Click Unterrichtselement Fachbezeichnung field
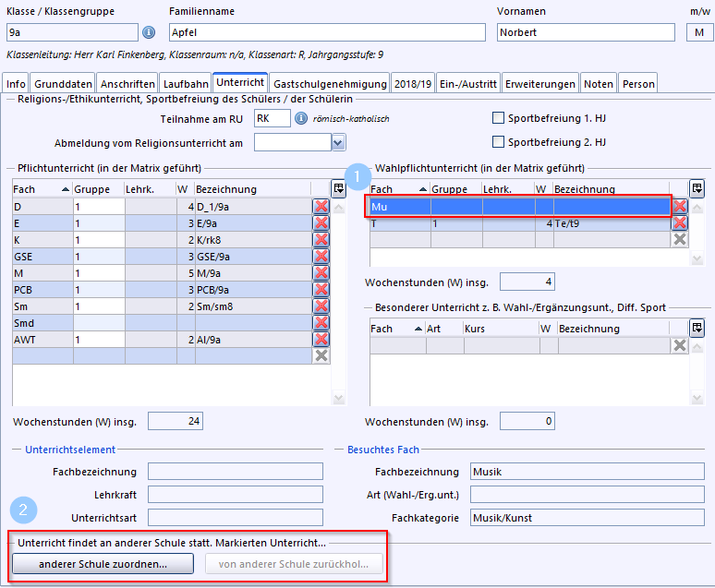 click(x=236, y=472)
